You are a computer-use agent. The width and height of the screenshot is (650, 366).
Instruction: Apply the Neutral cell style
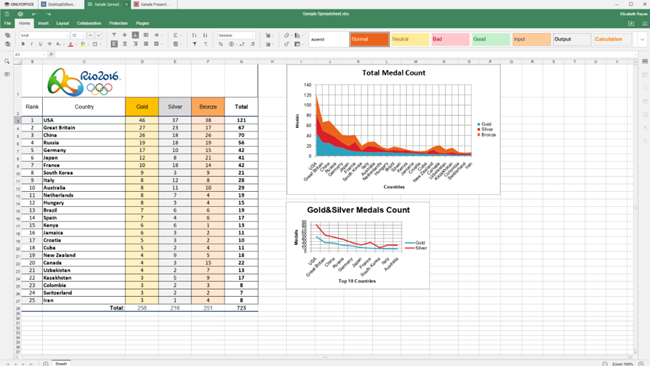(x=410, y=39)
